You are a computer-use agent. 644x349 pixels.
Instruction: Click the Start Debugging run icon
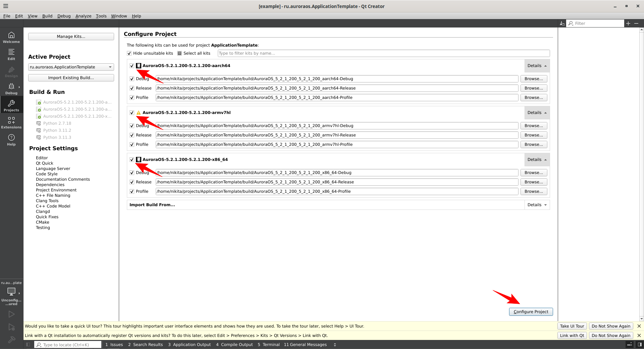tap(11, 327)
